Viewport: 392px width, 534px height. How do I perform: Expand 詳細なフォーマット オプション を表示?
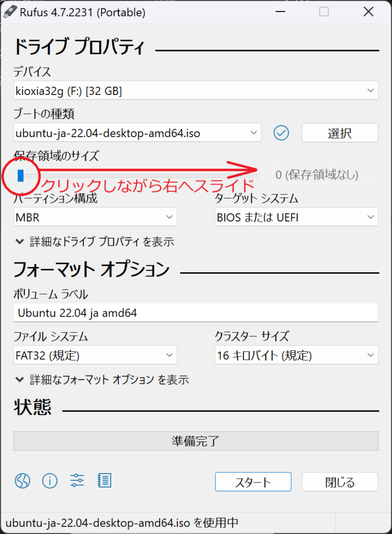tap(102, 380)
